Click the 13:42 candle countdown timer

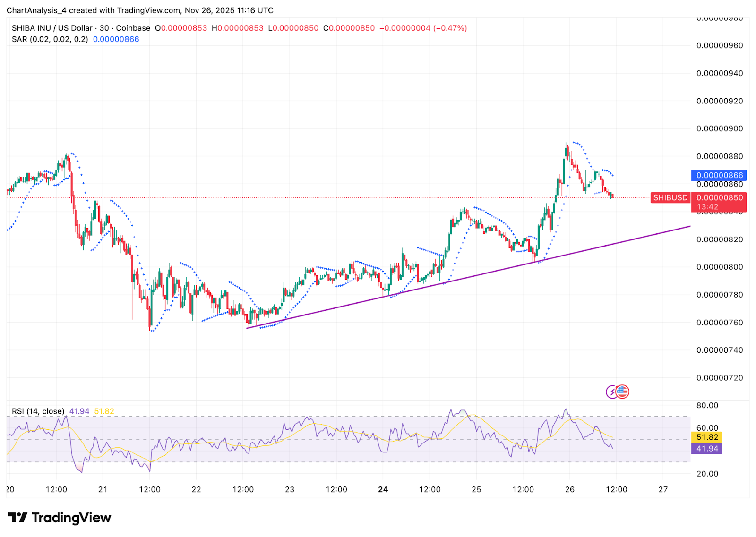point(707,207)
